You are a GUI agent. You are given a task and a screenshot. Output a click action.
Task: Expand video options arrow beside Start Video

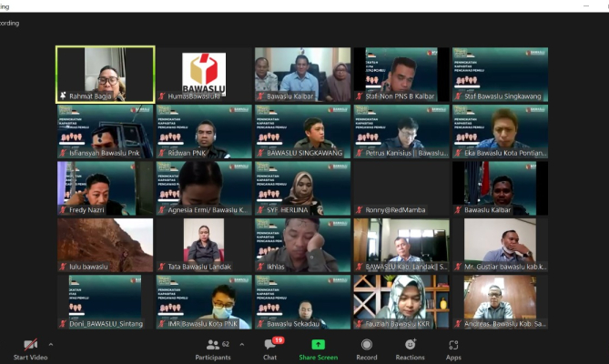click(x=50, y=345)
